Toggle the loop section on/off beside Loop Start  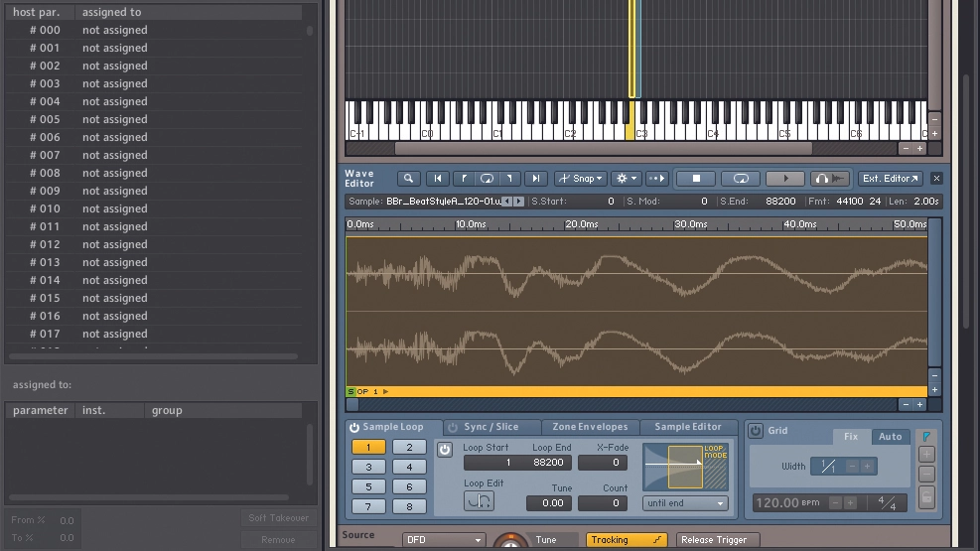(x=445, y=450)
